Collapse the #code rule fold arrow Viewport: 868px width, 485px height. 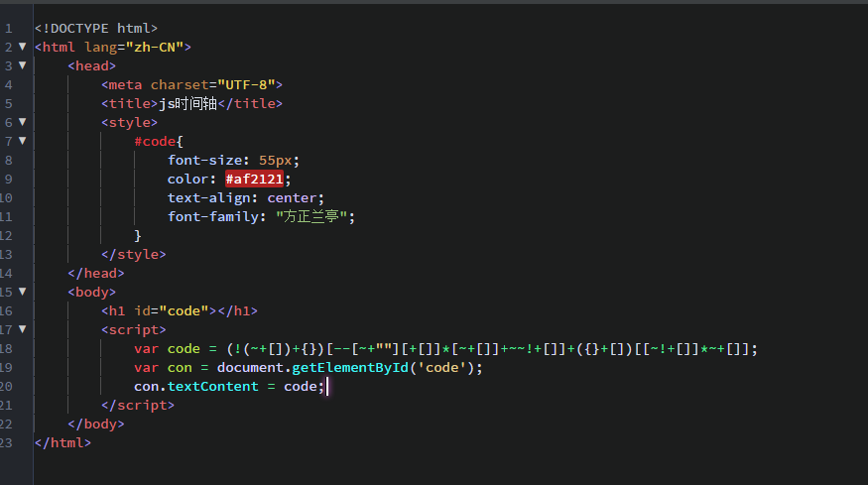[23, 141]
